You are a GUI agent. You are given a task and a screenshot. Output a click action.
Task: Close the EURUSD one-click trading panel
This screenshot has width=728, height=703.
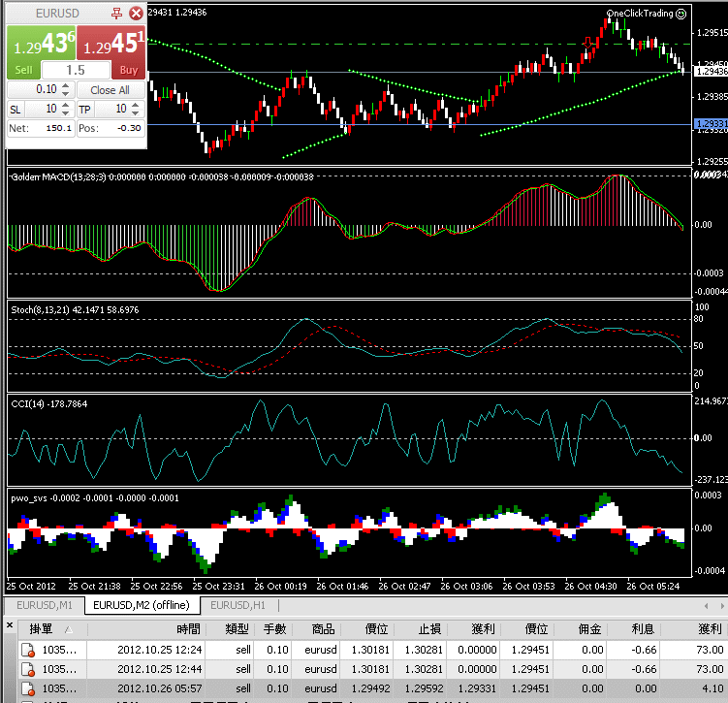point(136,14)
